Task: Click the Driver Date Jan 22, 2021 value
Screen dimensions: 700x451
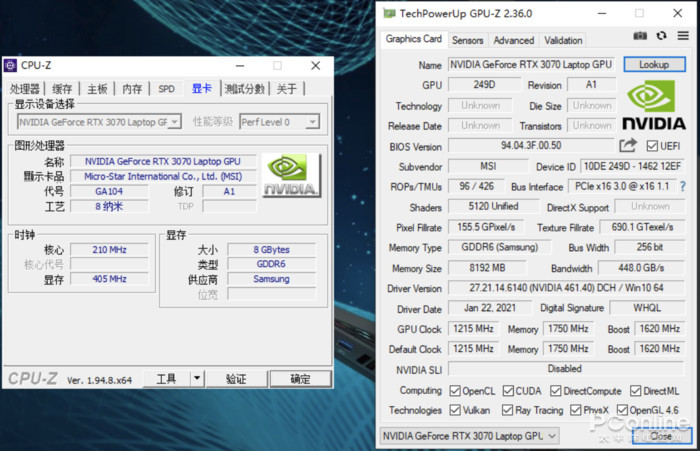Action: pyautogui.click(x=490, y=308)
